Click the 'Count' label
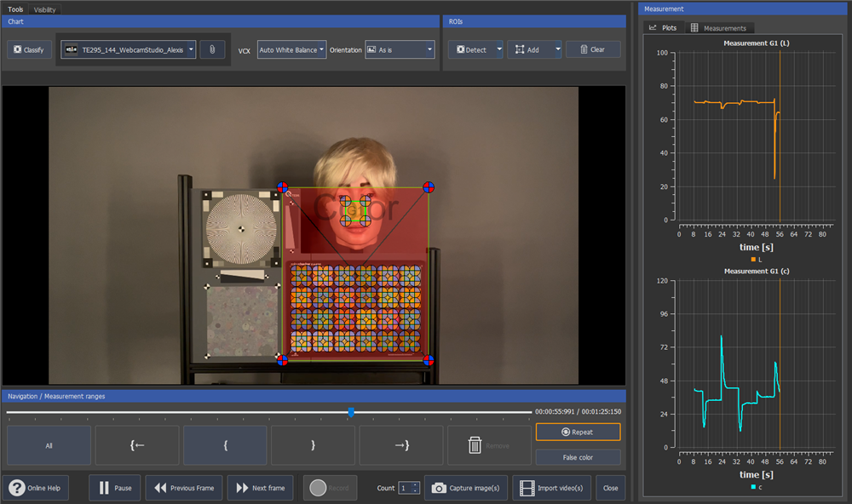852x504 pixels. (x=386, y=489)
